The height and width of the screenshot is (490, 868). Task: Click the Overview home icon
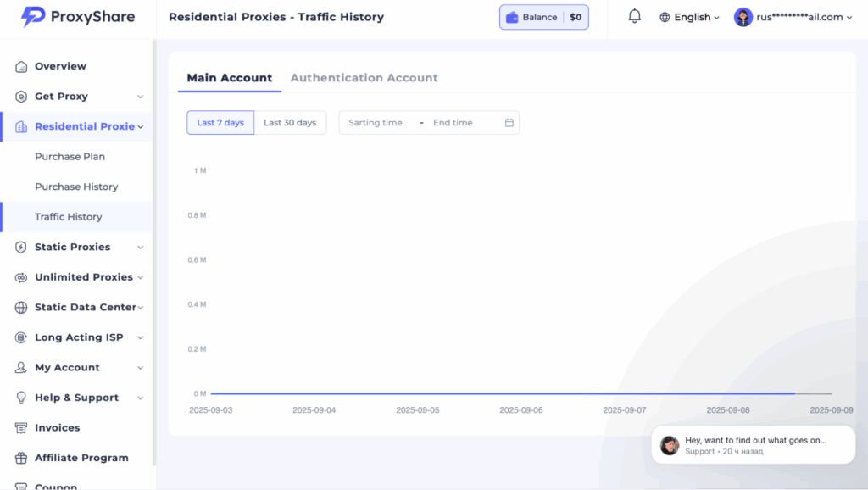click(x=21, y=66)
